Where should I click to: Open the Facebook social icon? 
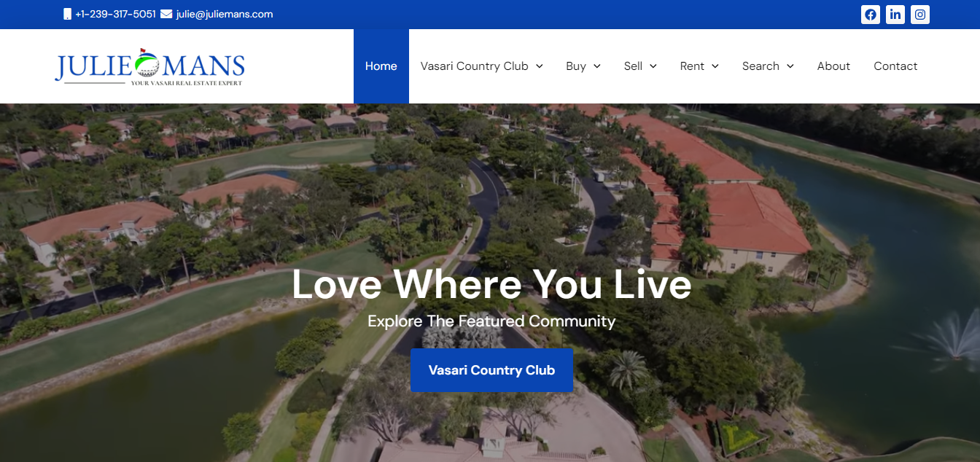[x=870, y=15]
